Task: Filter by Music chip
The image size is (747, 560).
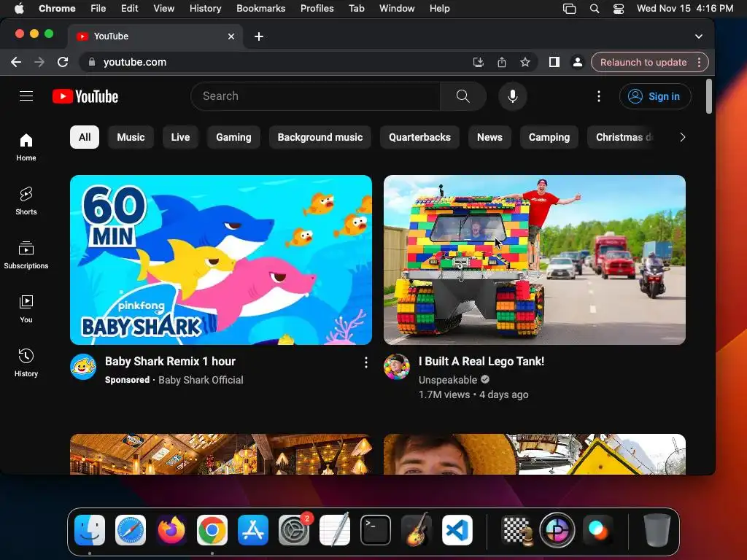Action: pyautogui.click(x=131, y=137)
